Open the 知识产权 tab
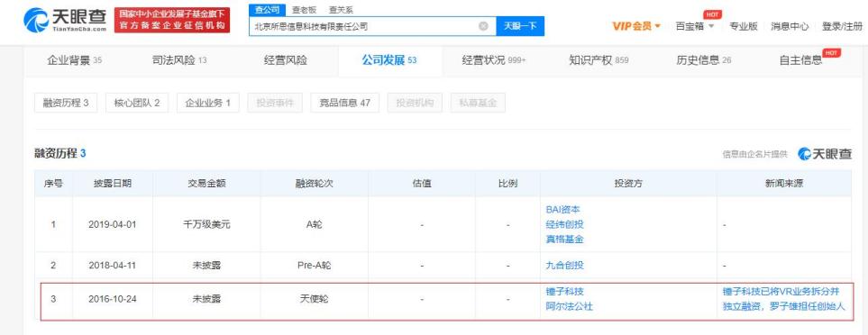The width and height of the screenshot is (868, 335). coord(598,61)
